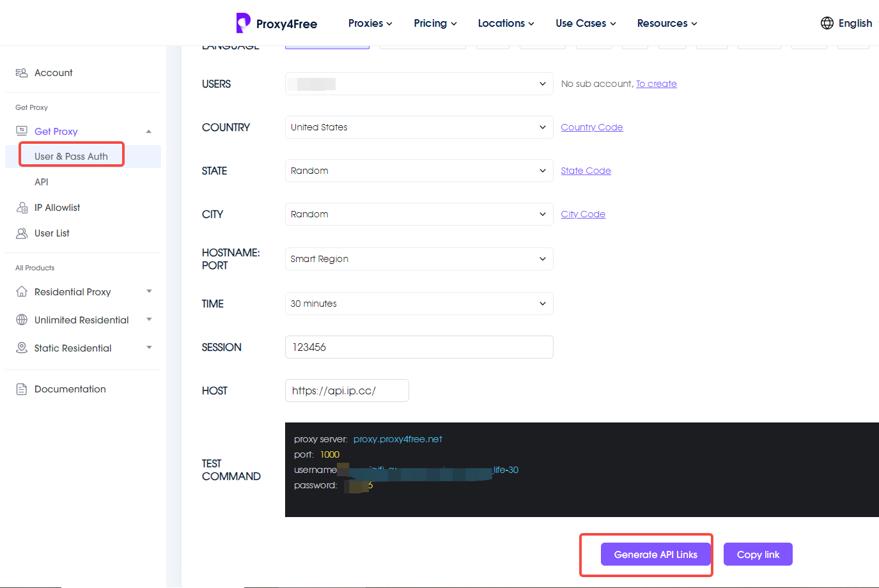Open the COUNTRY dropdown showing United States
The image size is (879, 588).
(419, 127)
